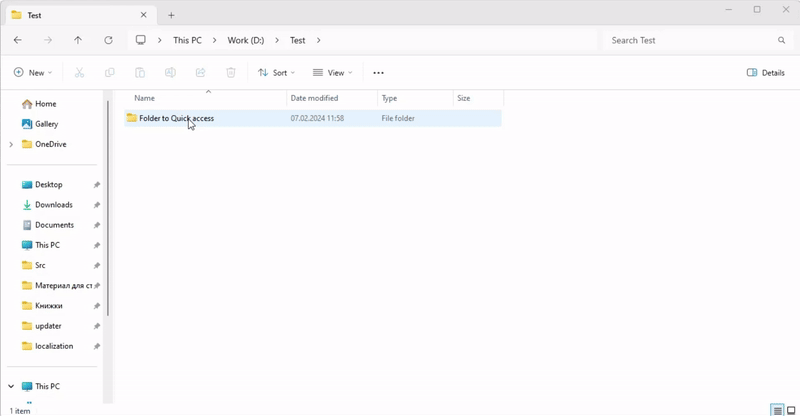Click the Date modified column header
Image resolution: width=800 pixels, height=416 pixels.
[314, 98]
